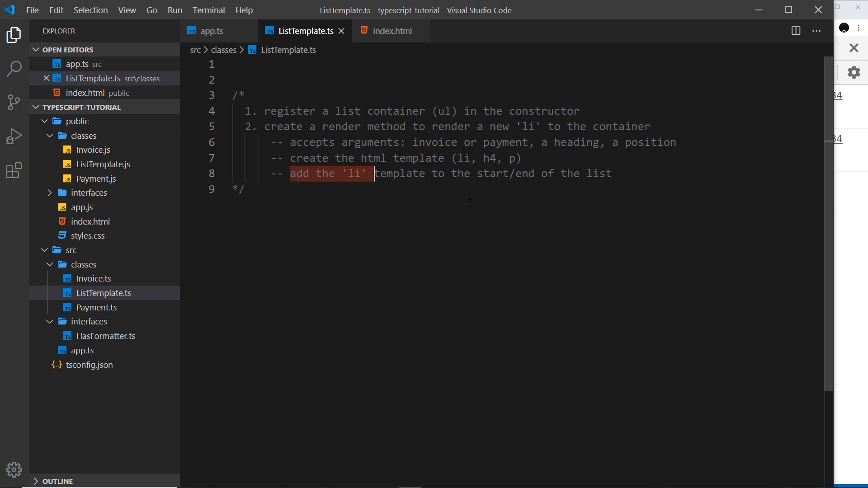Viewport: 868px width, 488px height.
Task: Open the Selection menu
Action: [90, 10]
